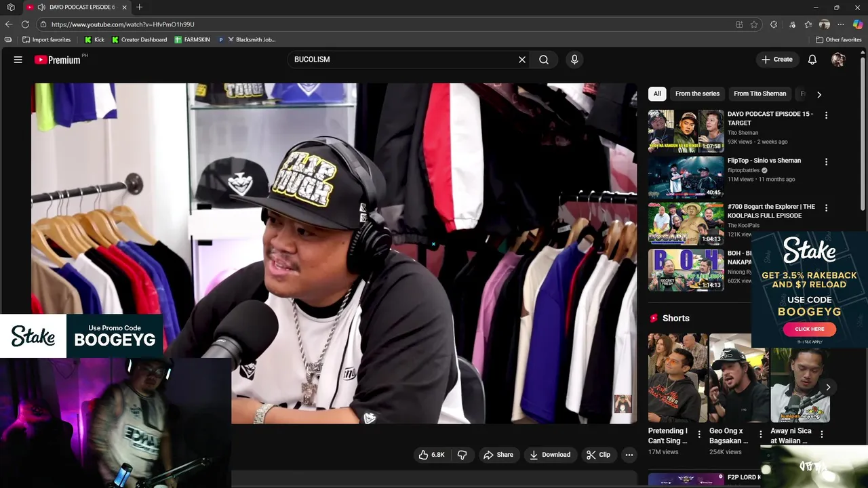
Task: Open options for DAYO PODCAST EPISODE 15
Action: (x=826, y=115)
